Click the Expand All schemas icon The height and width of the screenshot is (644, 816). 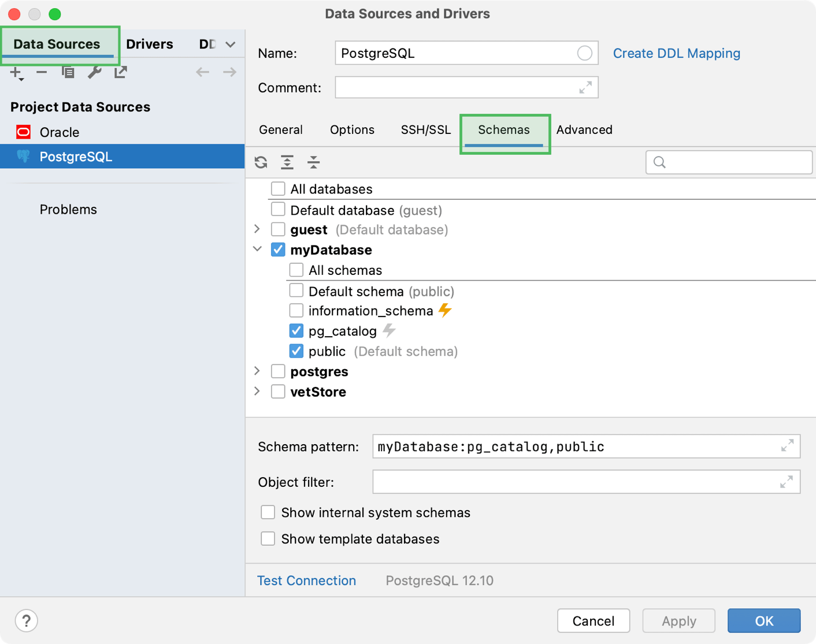point(287,162)
